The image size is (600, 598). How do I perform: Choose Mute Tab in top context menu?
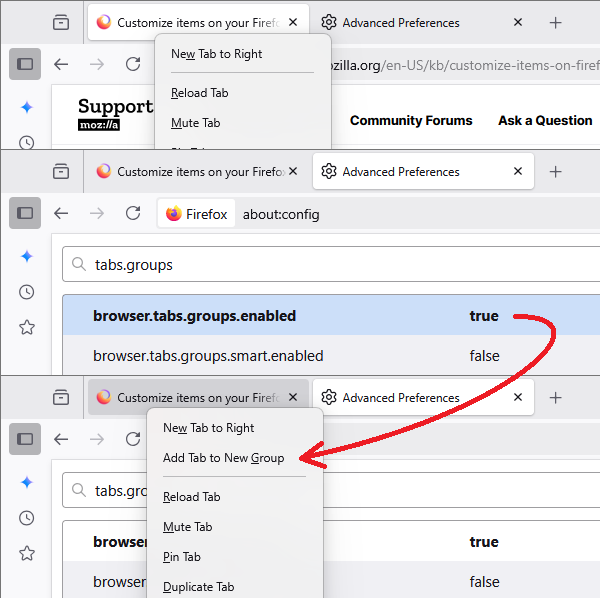point(195,123)
